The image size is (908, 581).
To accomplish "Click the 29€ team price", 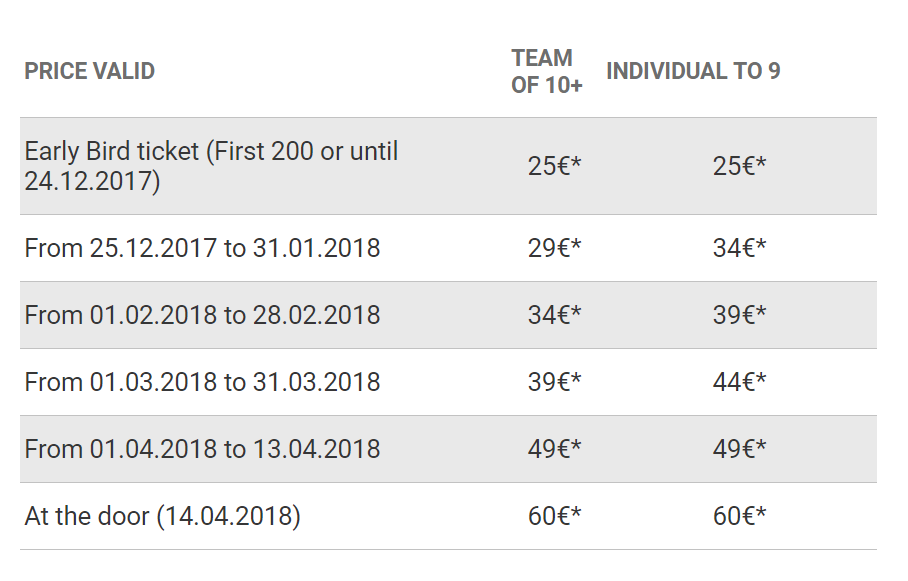I will tap(554, 248).
